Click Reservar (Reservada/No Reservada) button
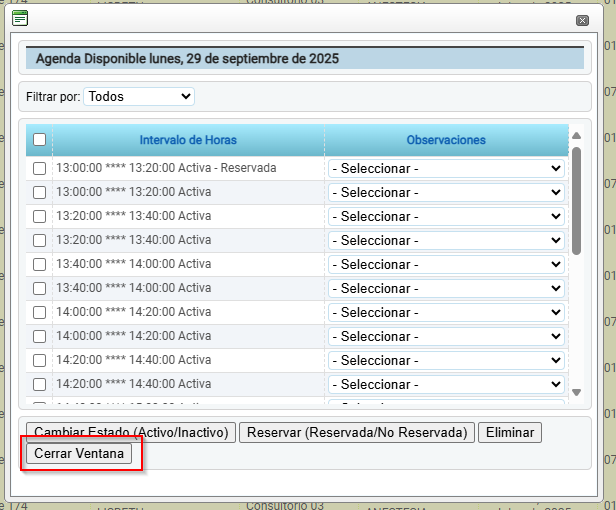This screenshot has width=616, height=510. [x=357, y=432]
